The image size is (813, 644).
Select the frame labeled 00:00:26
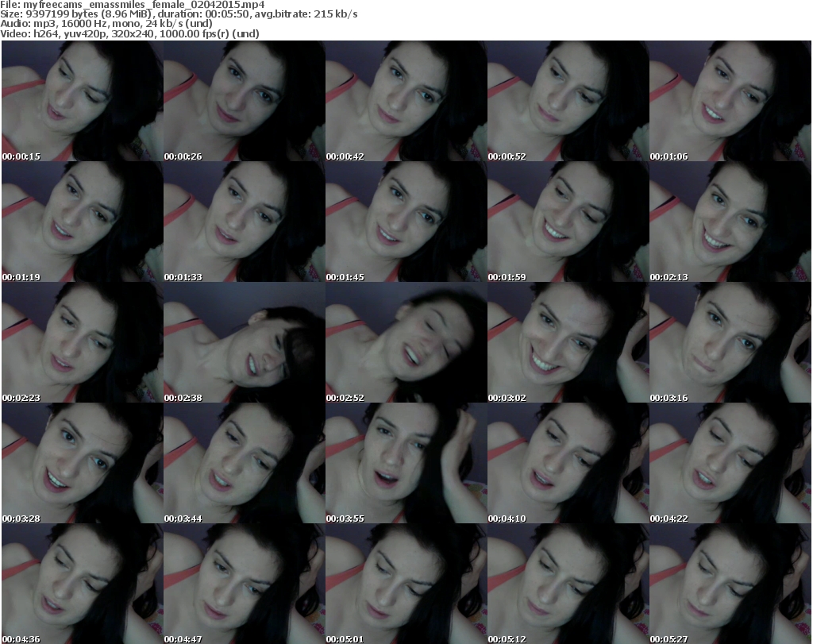[244, 101]
